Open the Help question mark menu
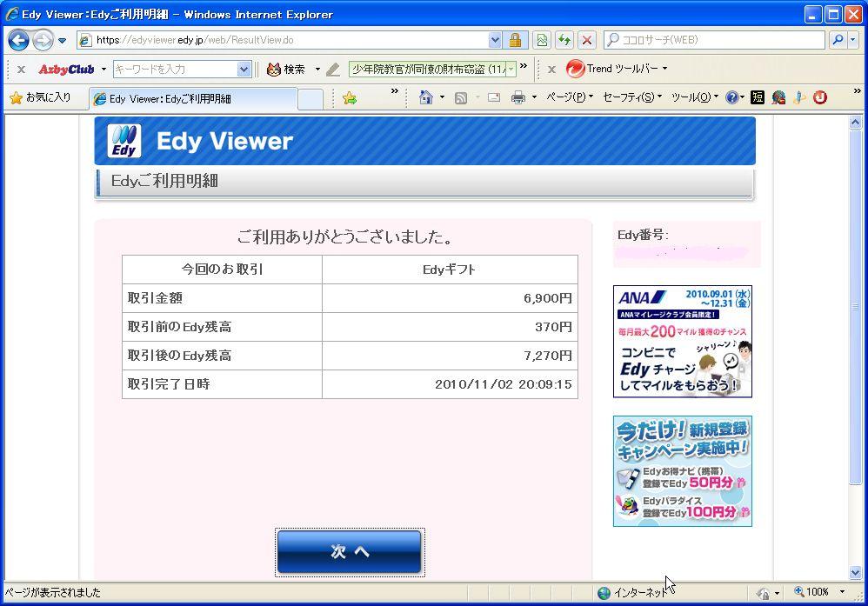The width and height of the screenshot is (868, 606). [x=735, y=97]
